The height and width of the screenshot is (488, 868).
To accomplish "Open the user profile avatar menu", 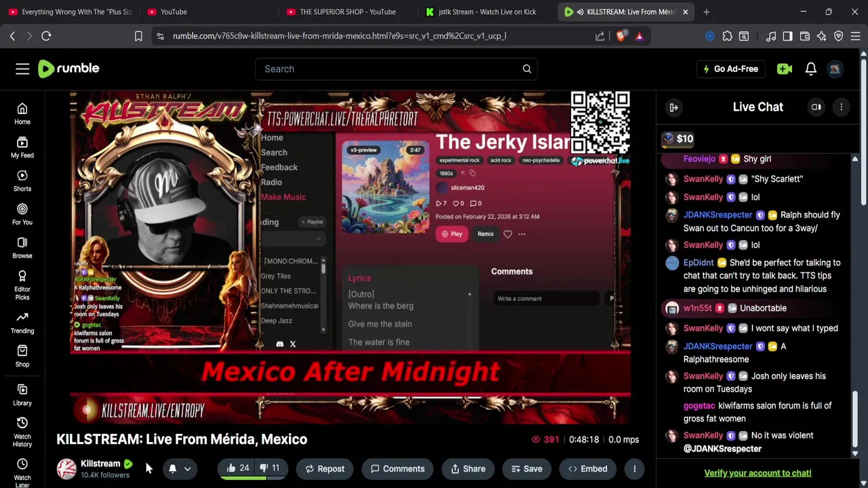I will click(x=835, y=68).
